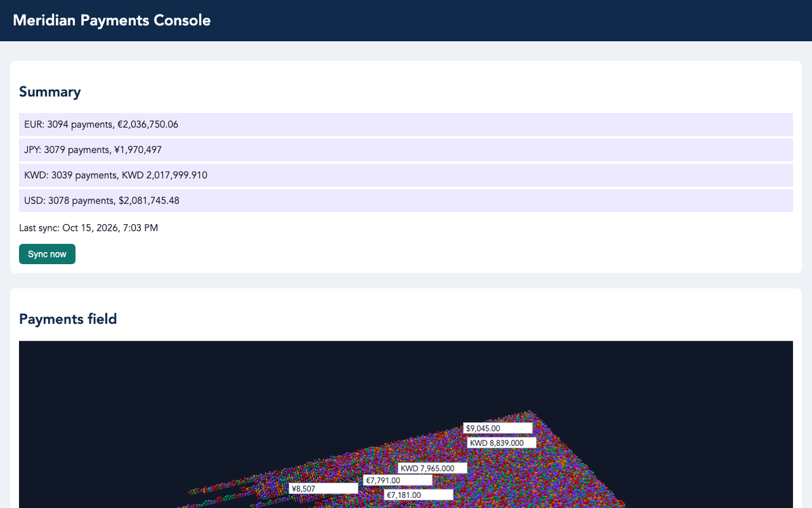Click the €7,791.00 payment label
The image size is (812, 508).
tap(398, 480)
